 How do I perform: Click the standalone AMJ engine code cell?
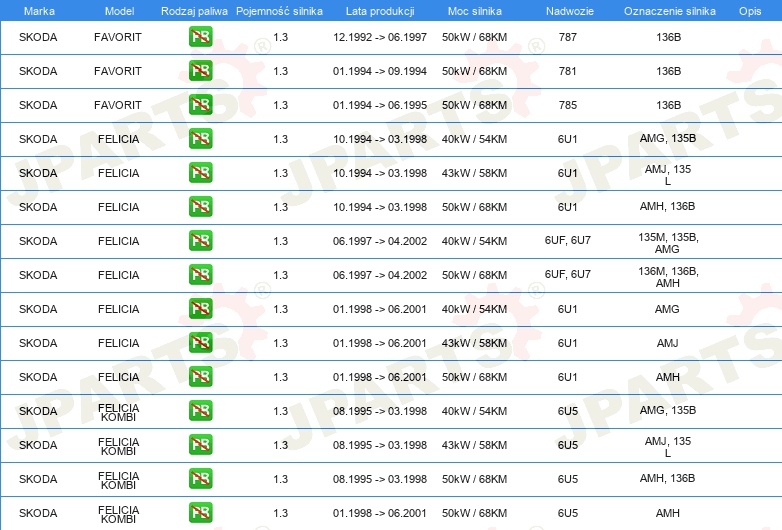667,343
